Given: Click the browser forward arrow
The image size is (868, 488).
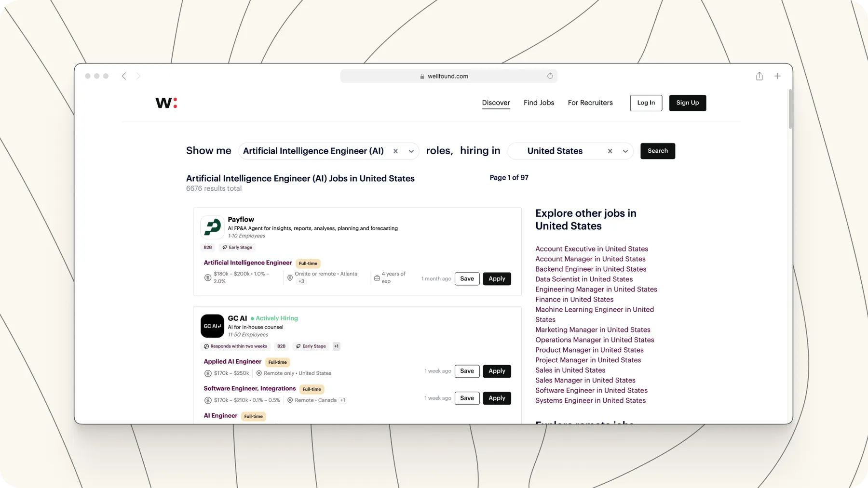Looking at the screenshot, I should coord(138,76).
